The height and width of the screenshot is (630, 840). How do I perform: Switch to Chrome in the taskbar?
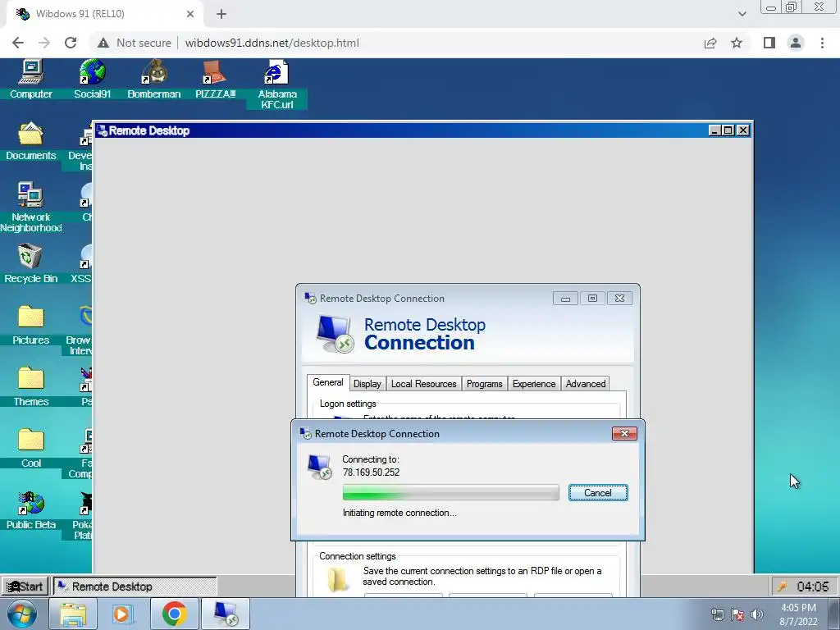pos(174,614)
